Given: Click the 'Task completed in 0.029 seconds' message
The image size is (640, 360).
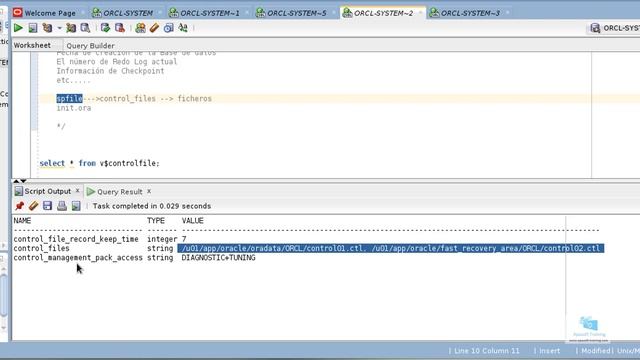Looking at the screenshot, I should click(152, 206).
